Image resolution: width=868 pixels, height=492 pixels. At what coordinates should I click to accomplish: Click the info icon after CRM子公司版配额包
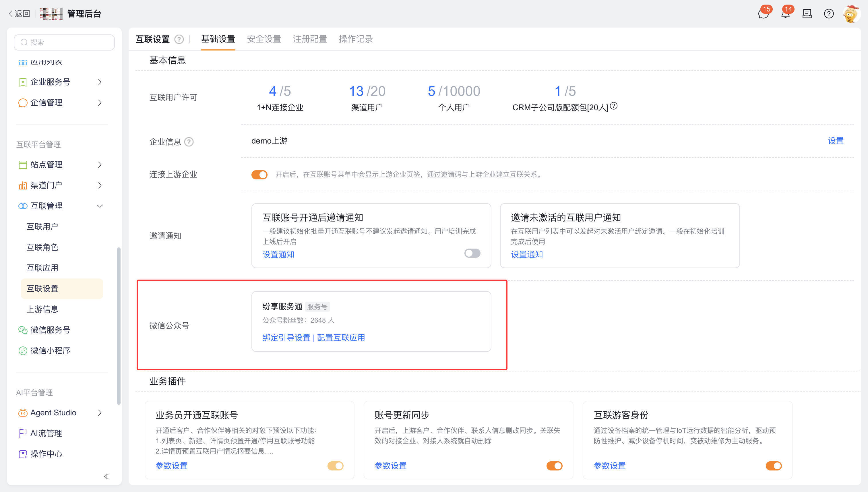pyautogui.click(x=614, y=106)
